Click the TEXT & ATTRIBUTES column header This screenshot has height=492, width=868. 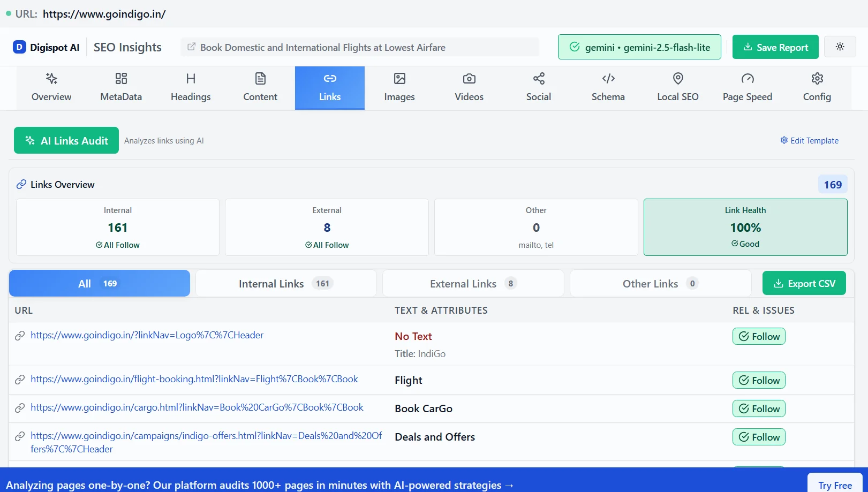coord(441,311)
